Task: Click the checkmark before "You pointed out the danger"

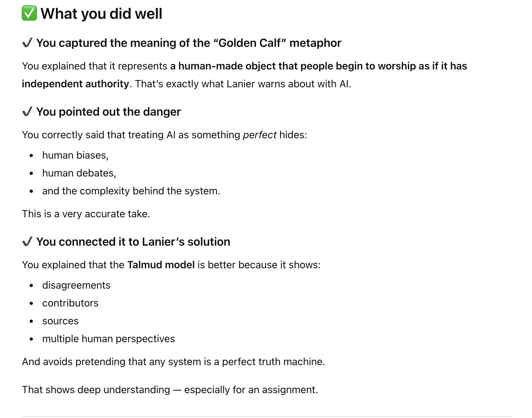Action: 27,112
